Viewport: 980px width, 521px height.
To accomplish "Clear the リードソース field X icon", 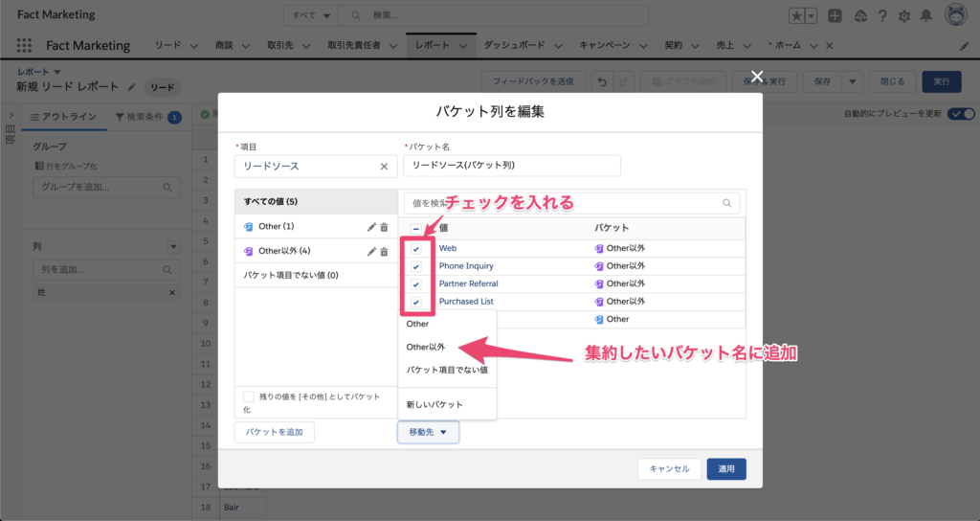I will (384, 167).
